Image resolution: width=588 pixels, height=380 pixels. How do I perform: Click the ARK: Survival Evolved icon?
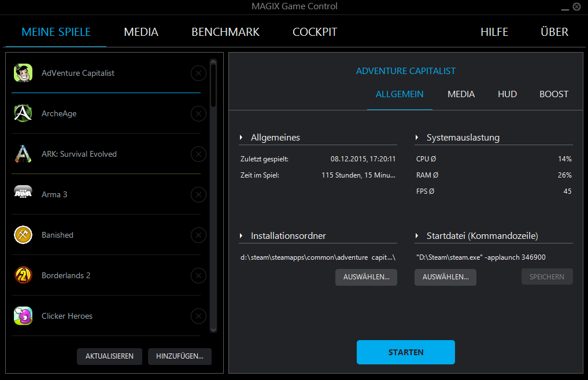point(23,154)
